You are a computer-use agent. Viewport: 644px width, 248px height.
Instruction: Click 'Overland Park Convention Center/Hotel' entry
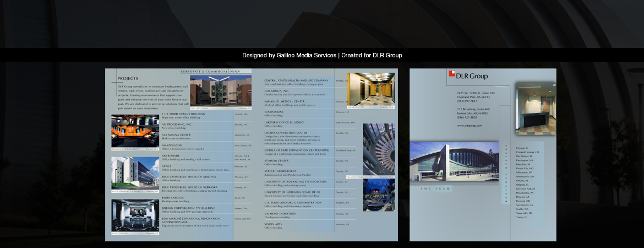297,152
